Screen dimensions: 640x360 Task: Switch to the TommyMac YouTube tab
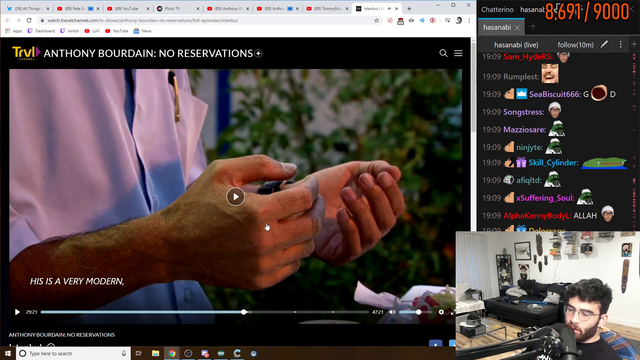coord(327,8)
